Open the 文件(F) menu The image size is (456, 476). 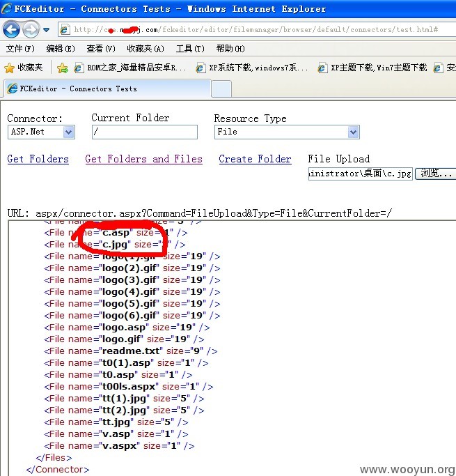pyautogui.click(x=21, y=49)
